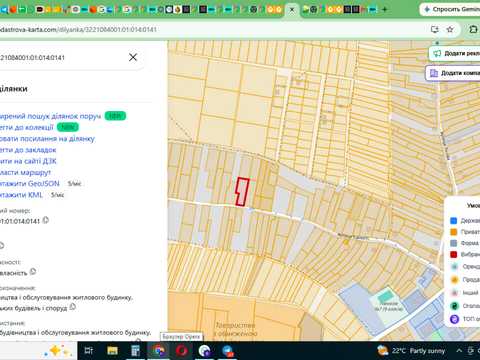This screenshot has height=360, width=480.
Task: Open the Calculator app in the taskbar
Action: (135, 351)
